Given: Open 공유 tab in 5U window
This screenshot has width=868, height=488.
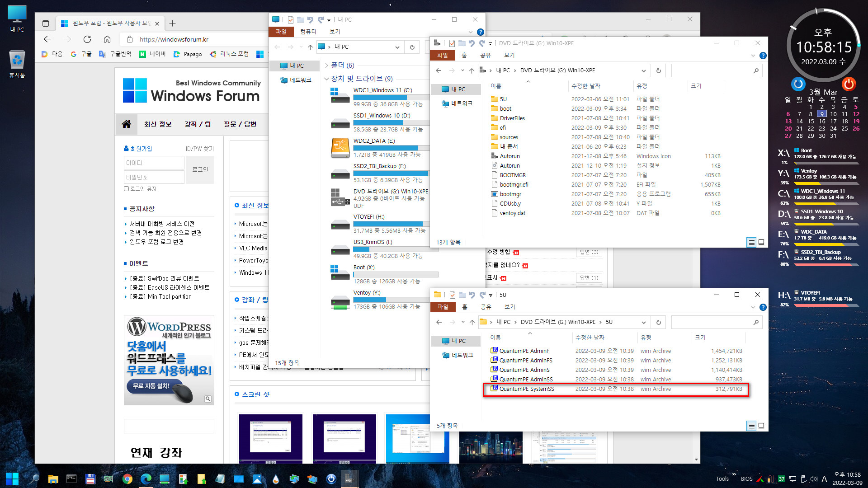Looking at the screenshot, I should click(486, 307).
